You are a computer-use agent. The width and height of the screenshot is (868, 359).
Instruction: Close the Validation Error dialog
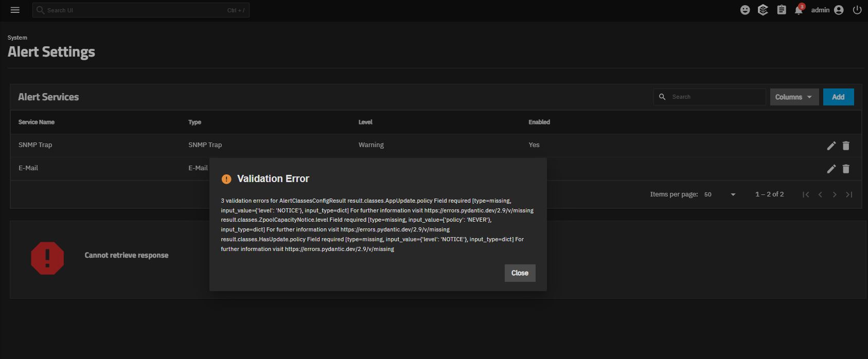coord(520,273)
